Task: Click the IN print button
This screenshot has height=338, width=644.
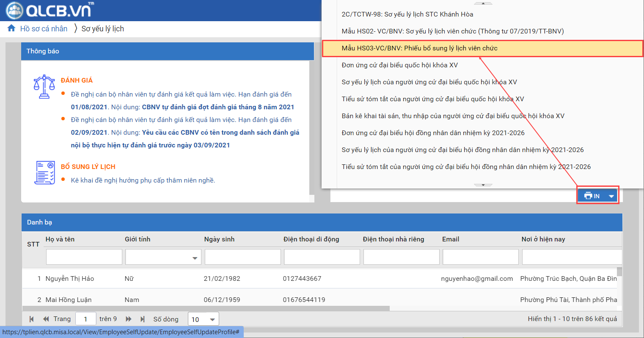Action: click(x=592, y=196)
